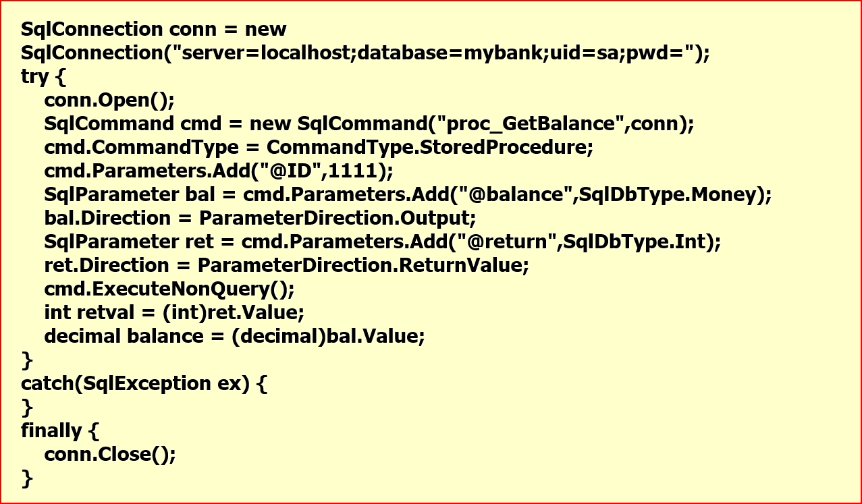This screenshot has height=504, width=862.
Task: Click the cmd.Parameters.Add("@ID",1111) line
Action: pyautogui.click(x=219, y=171)
